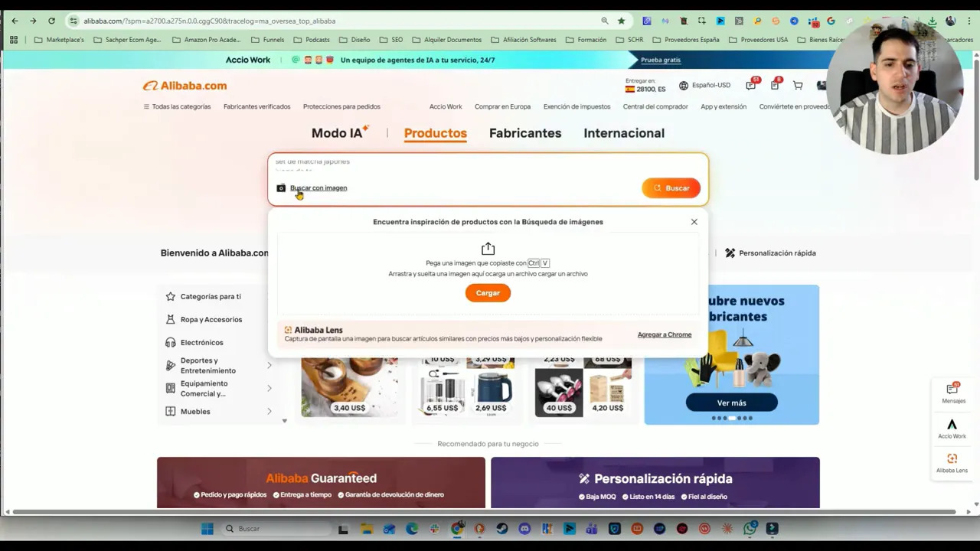
Task: Open the Chrome zoom magnifier icon in address bar
Action: 605,21
